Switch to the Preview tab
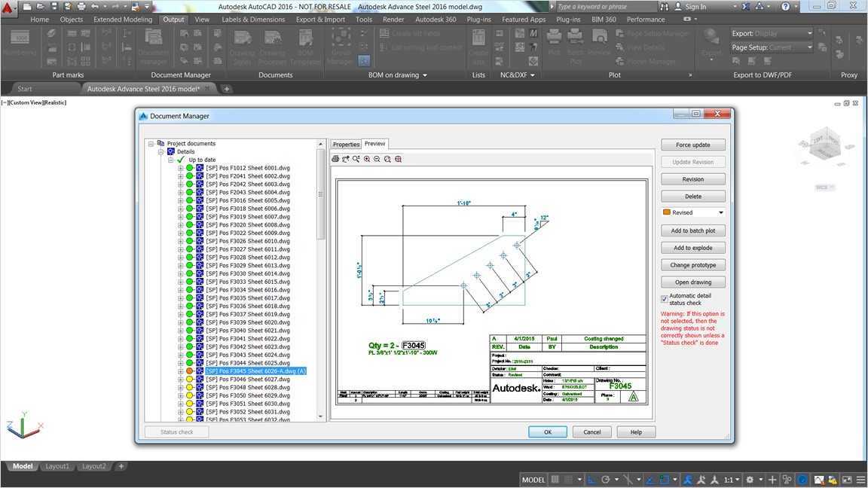 click(x=374, y=144)
